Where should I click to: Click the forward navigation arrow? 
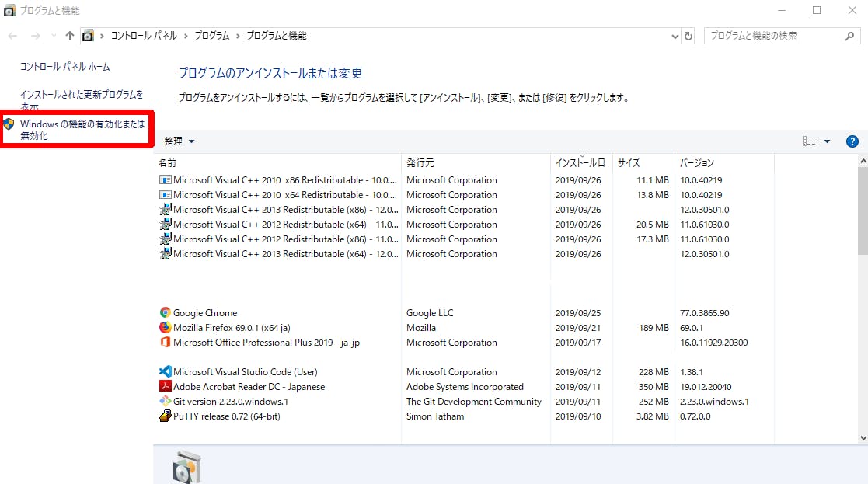36,36
